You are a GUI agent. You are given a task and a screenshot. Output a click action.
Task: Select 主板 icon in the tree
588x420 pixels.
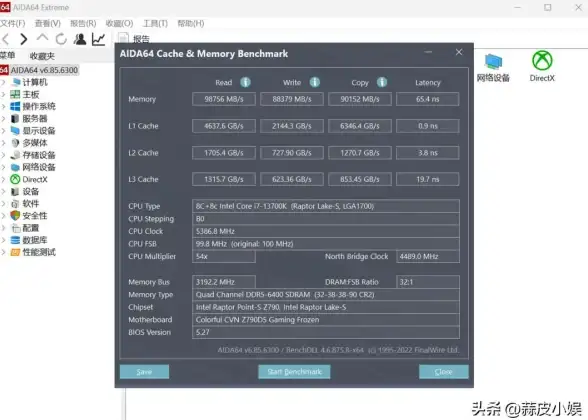click(x=15, y=94)
